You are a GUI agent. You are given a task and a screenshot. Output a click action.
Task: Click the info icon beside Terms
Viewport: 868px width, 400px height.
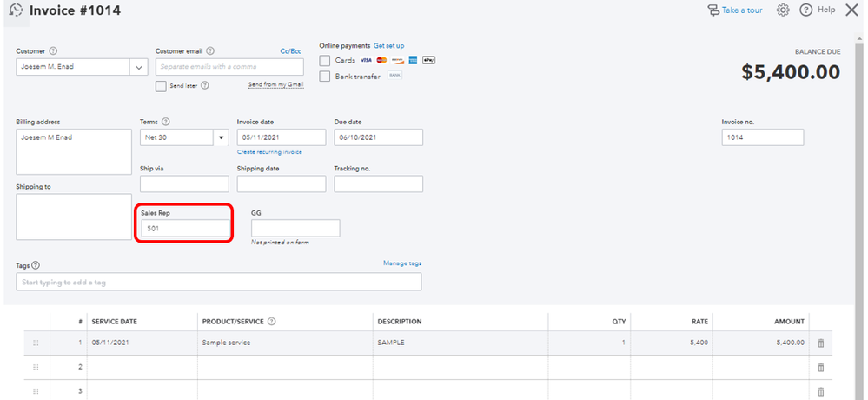click(x=166, y=122)
